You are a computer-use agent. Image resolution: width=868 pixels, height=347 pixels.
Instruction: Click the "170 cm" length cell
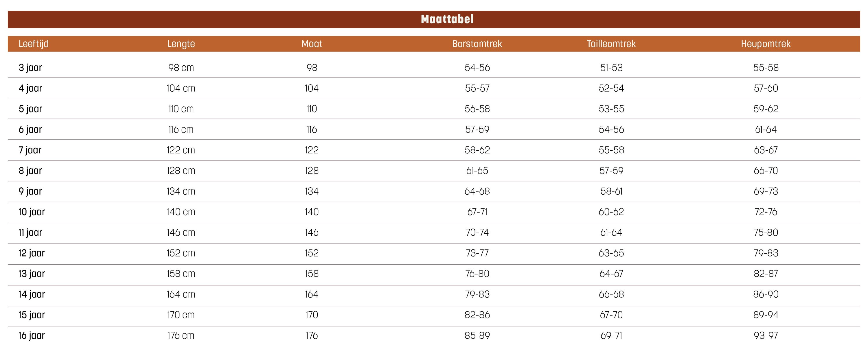181,315
